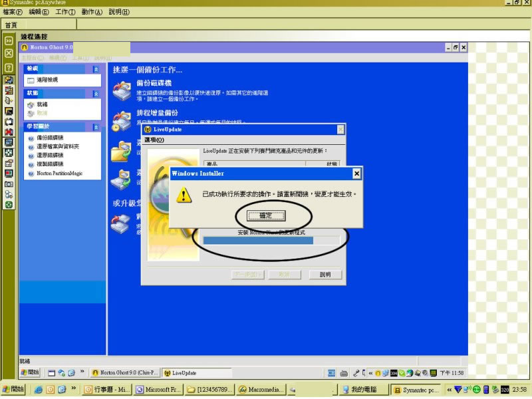
Task: Click the blue funnel icon in the local tray
Action: click(x=458, y=390)
